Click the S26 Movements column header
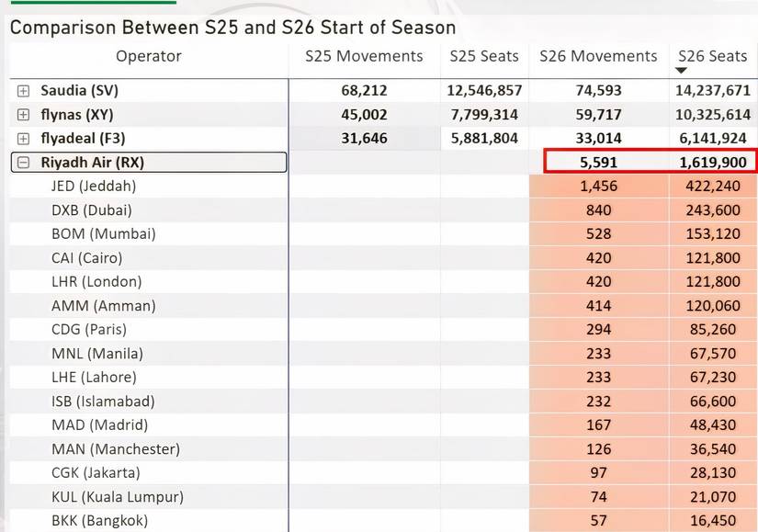 598,56
